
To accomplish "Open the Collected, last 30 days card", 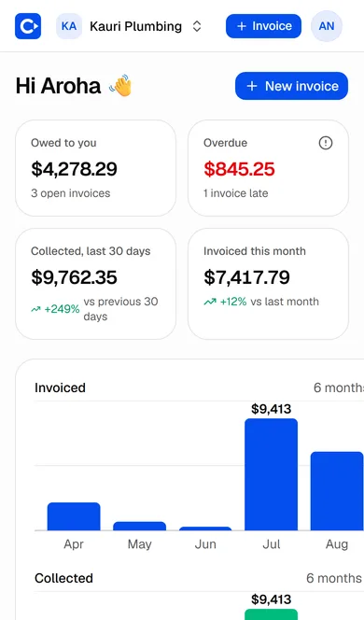I will click(95, 284).
